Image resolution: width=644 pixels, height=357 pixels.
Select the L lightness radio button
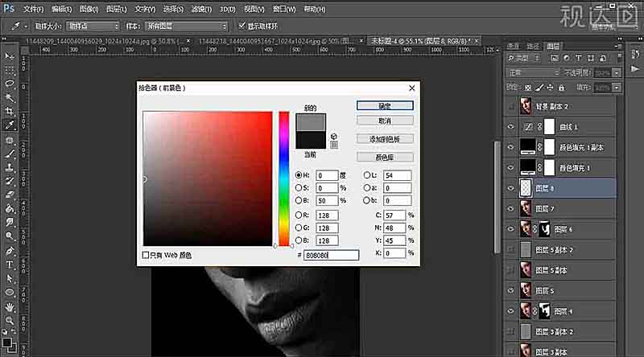[366, 174]
